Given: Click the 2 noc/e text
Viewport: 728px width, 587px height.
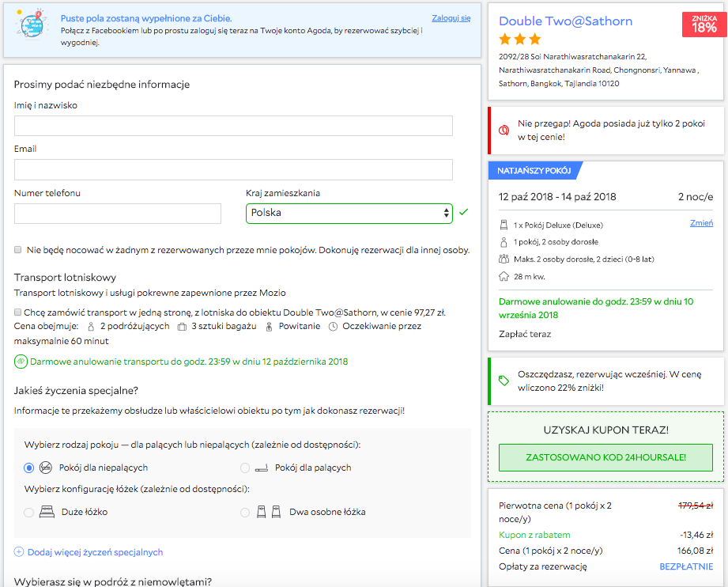Looking at the screenshot, I should (696, 197).
